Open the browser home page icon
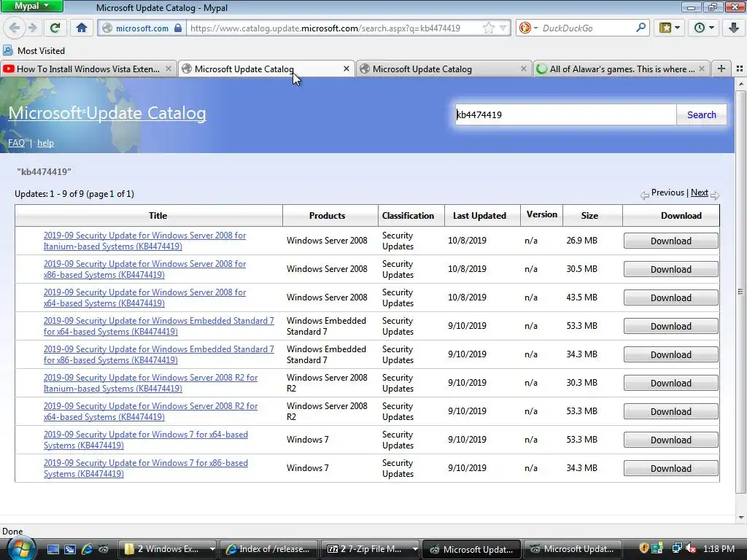The image size is (747, 560). point(82,28)
